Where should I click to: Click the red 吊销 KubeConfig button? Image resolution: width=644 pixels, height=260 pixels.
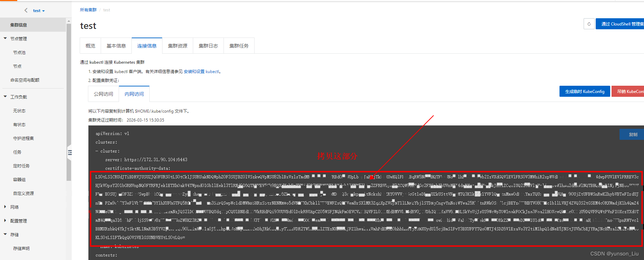coord(628,91)
